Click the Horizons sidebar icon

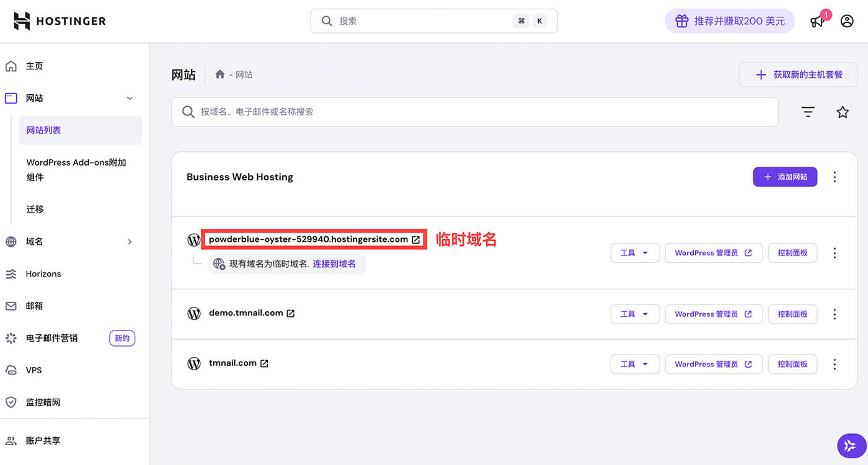coord(11,274)
